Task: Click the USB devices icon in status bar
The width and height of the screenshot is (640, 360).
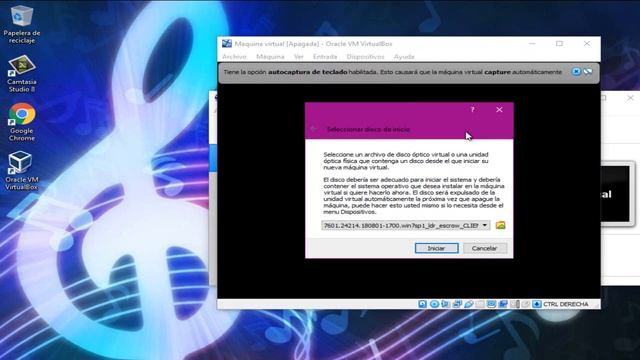Action: coord(469,304)
